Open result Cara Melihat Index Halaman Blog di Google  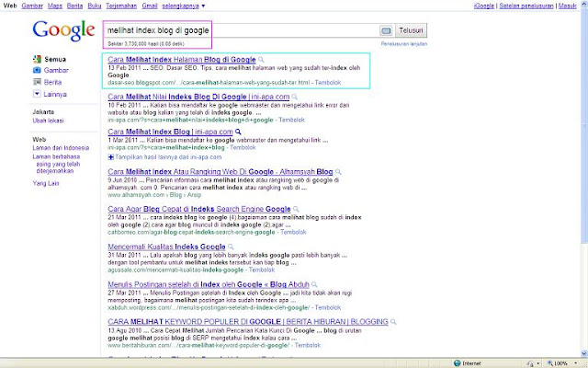[x=182, y=60]
